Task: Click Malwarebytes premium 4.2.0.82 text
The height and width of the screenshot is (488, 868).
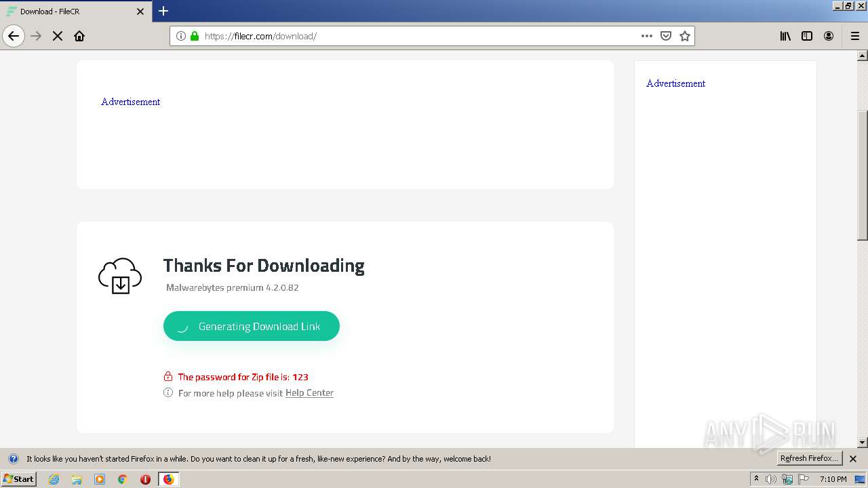Action: pos(233,287)
